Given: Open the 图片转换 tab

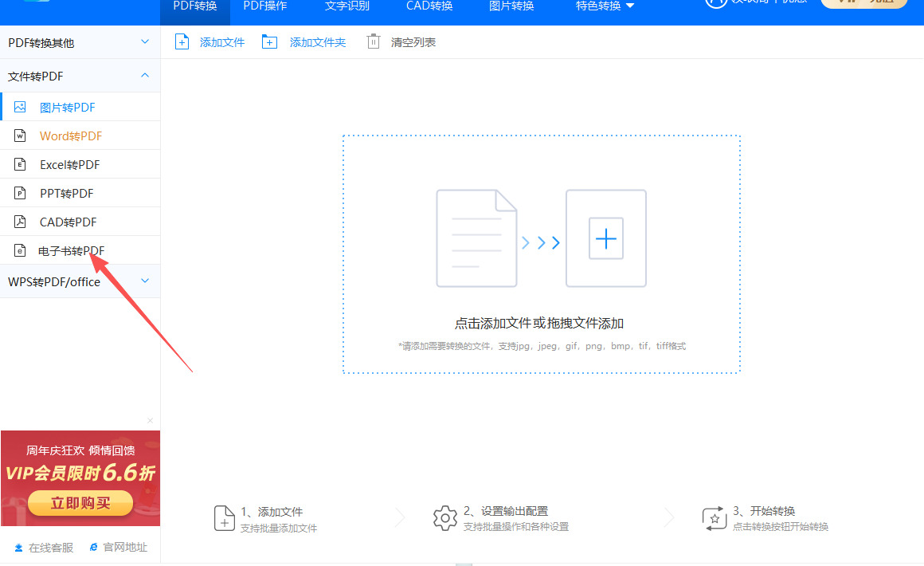Looking at the screenshot, I should pyautogui.click(x=511, y=6).
